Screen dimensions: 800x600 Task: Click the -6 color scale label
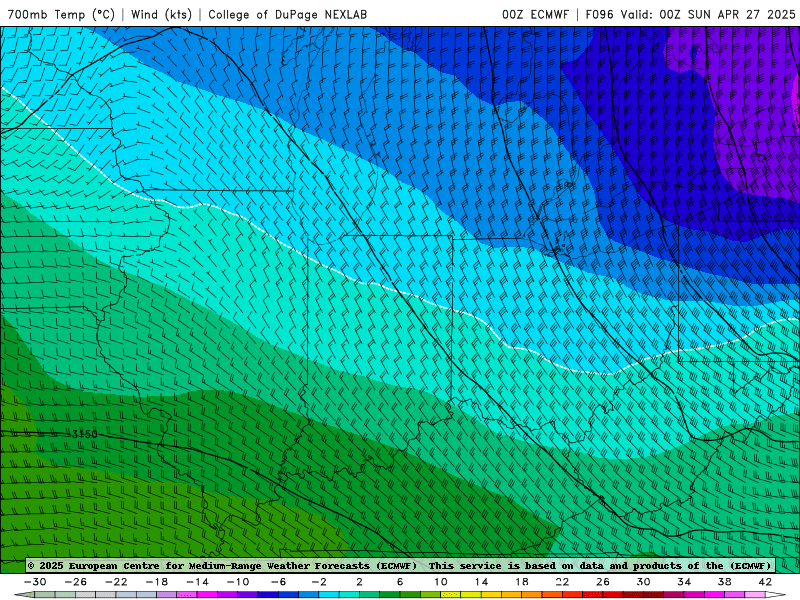[x=279, y=582]
